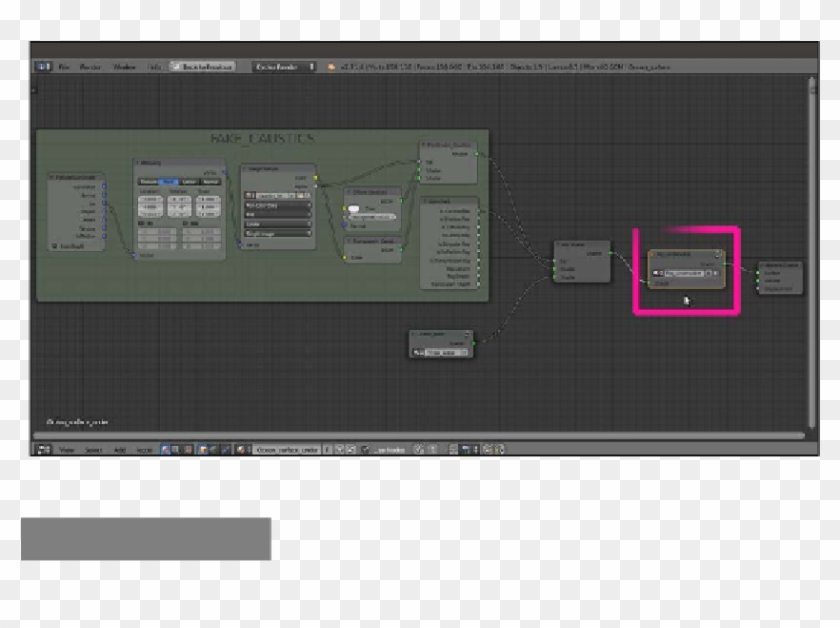
Task: Open the Window menu
Action: (124, 66)
